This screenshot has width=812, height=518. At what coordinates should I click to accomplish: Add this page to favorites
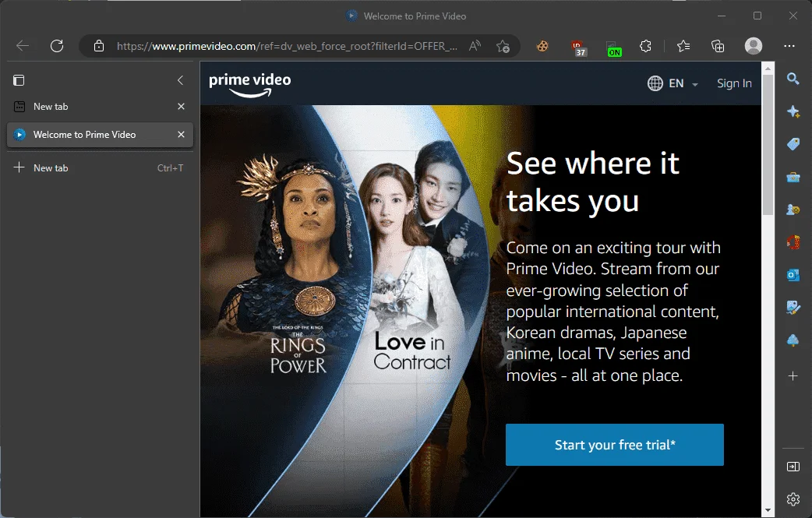point(503,47)
